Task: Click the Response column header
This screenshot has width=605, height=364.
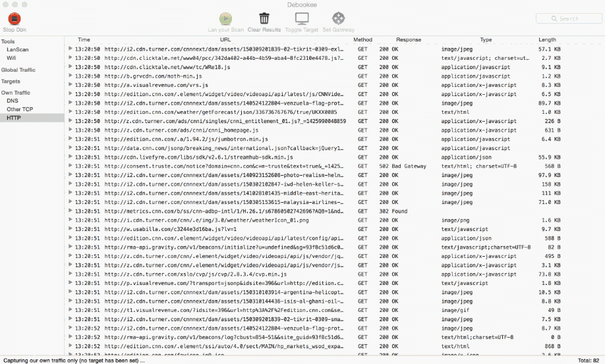Action: point(408,39)
